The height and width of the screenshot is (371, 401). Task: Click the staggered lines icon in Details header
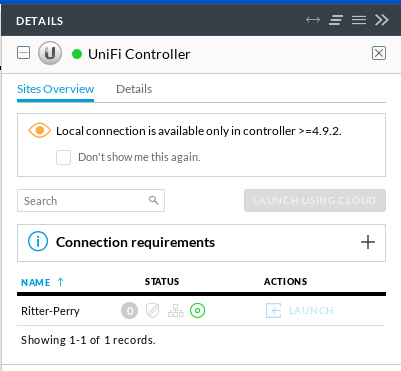[x=336, y=20]
